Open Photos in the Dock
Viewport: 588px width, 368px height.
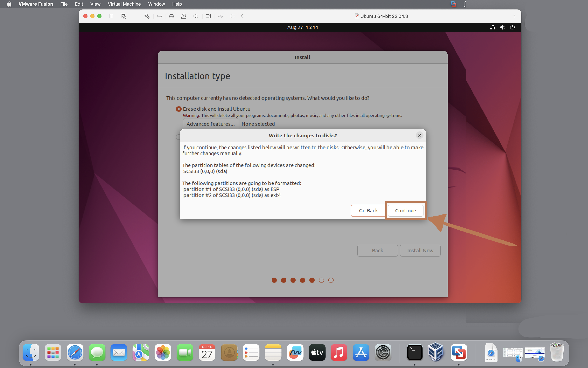163,352
